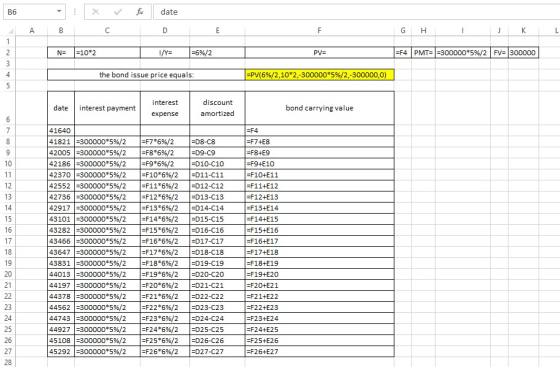Click cell with 'N=' label
This screenshot has height=367, width=560.
(x=61, y=52)
